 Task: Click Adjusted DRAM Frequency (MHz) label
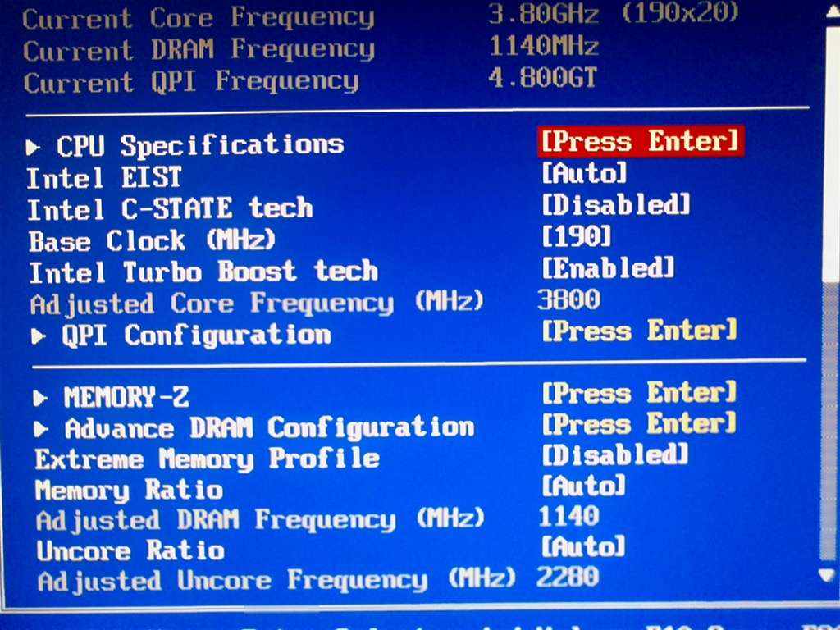pos(260,520)
